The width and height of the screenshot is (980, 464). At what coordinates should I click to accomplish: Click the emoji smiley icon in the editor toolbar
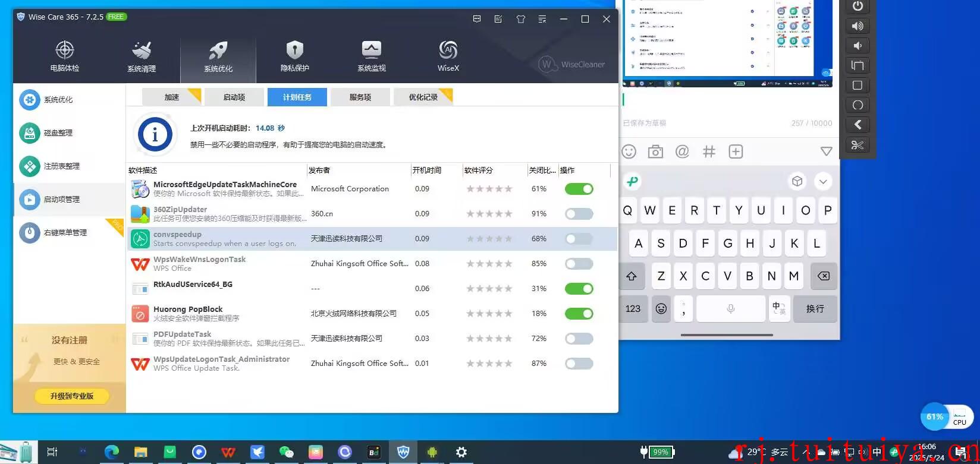629,151
